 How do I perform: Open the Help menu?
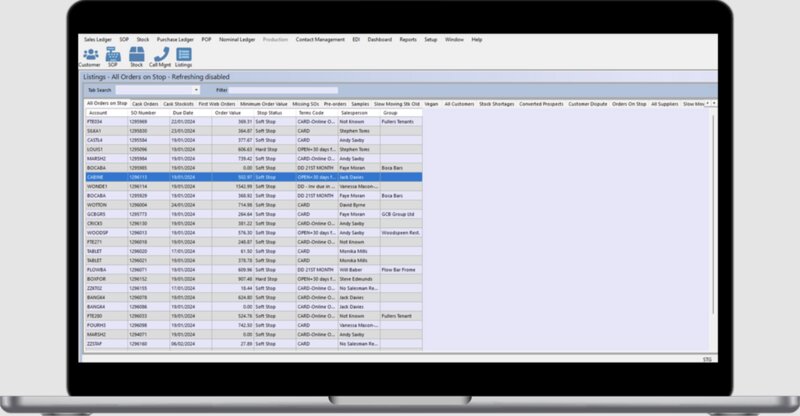[x=477, y=39]
